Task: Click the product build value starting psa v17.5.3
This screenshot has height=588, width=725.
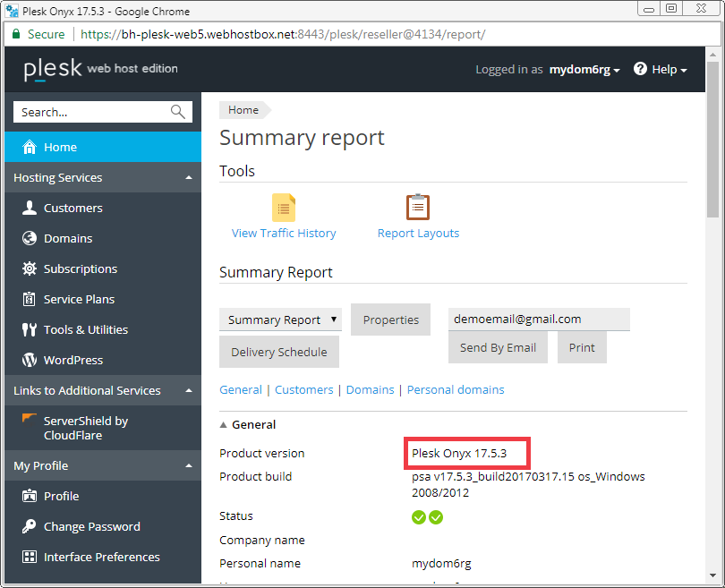Action: click(x=528, y=484)
